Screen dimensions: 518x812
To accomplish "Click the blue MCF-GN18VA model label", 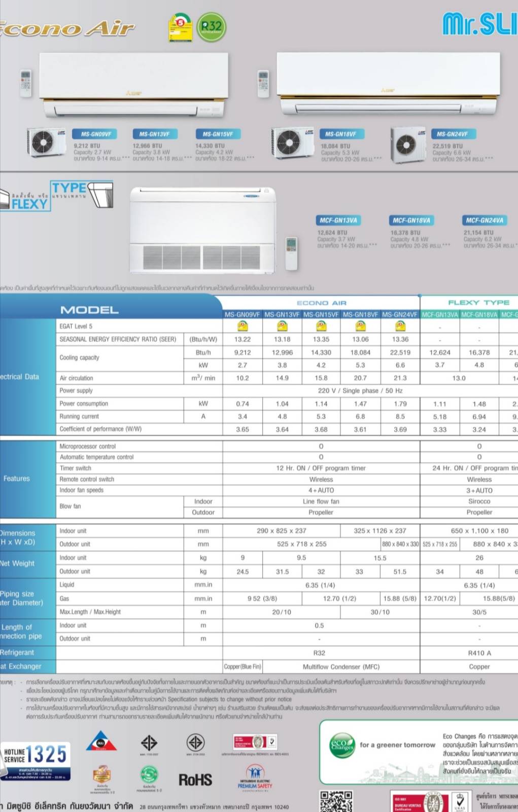I will 411,220.
